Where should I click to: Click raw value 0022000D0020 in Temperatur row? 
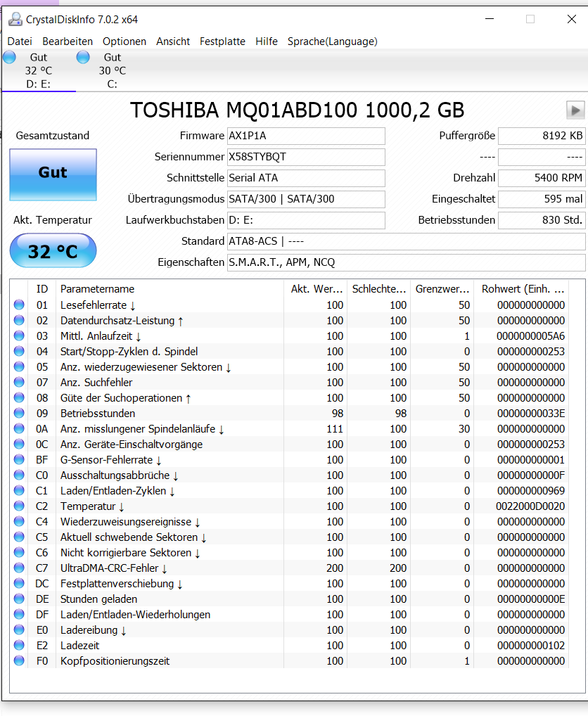click(530, 506)
